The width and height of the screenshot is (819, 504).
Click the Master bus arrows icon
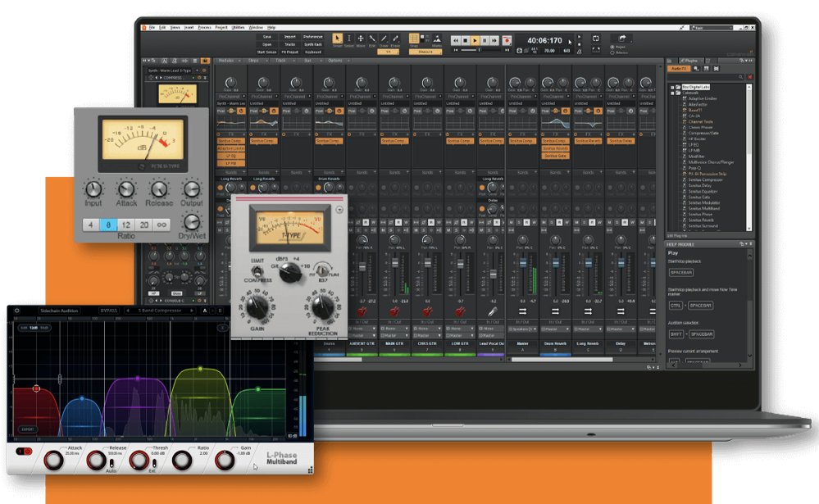[522, 311]
